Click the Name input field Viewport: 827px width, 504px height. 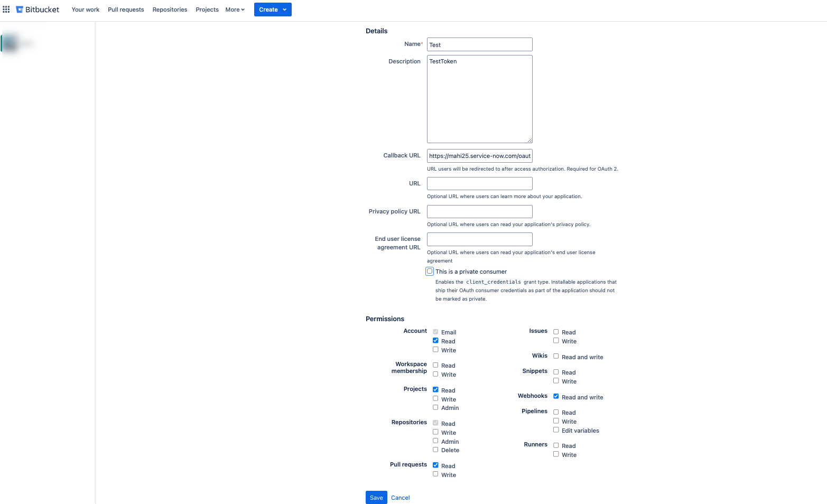pos(480,44)
